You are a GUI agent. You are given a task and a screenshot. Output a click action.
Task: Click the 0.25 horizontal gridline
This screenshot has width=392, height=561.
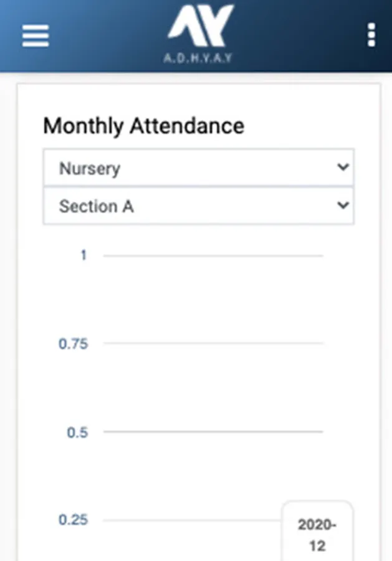pos(187,520)
